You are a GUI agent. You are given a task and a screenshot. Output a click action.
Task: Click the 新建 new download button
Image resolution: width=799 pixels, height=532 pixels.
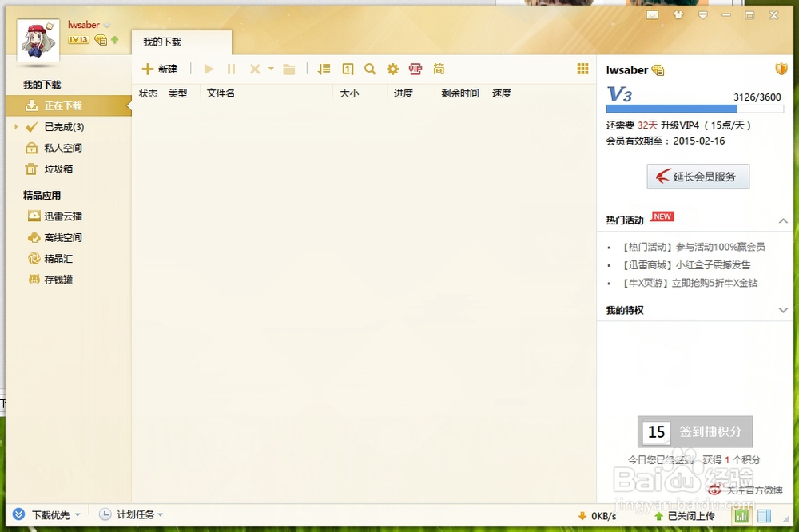pos(160,69)
